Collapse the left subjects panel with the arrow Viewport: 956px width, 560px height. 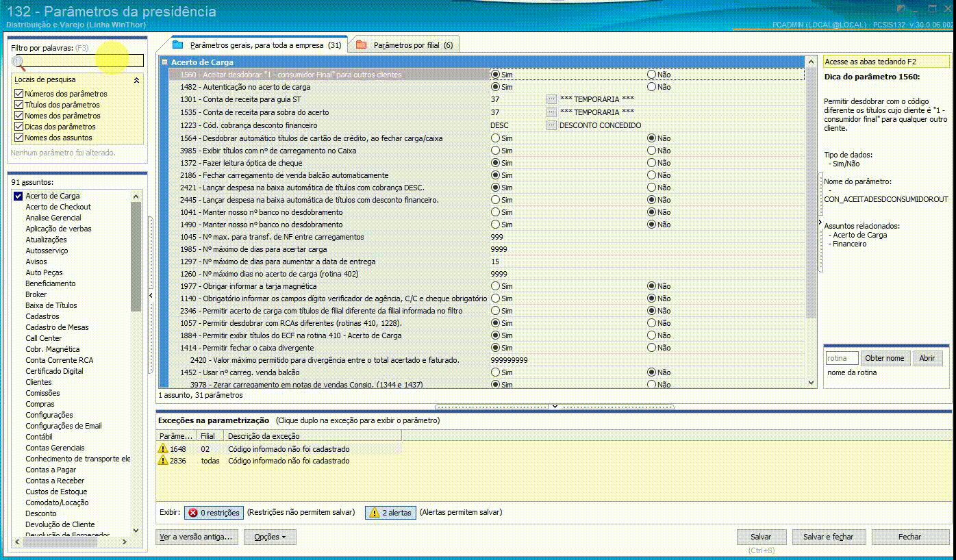[151, 295]
